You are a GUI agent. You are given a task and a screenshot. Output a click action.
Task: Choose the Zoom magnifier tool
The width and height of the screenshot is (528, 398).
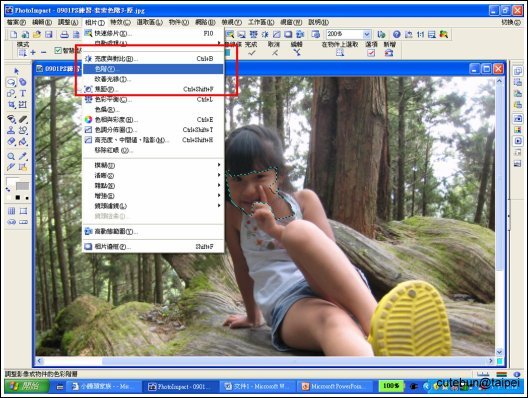(x=11, y=156)
